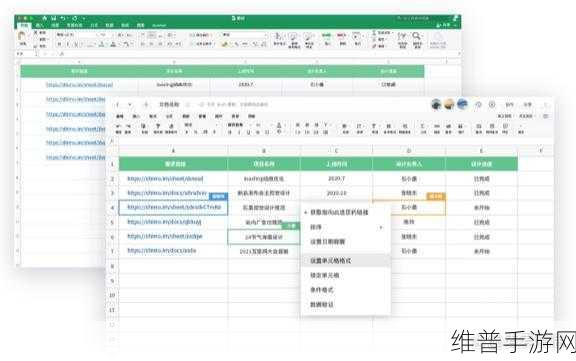Viewport: 576px width, 361px height.
Task: Choose 设置日期提醒 in the context menu
Action: 327,242
